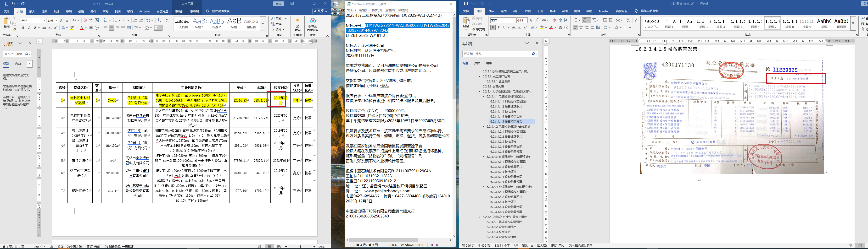Toggle Bold off in 投标文件 Word ribbon

coord(493,27)
